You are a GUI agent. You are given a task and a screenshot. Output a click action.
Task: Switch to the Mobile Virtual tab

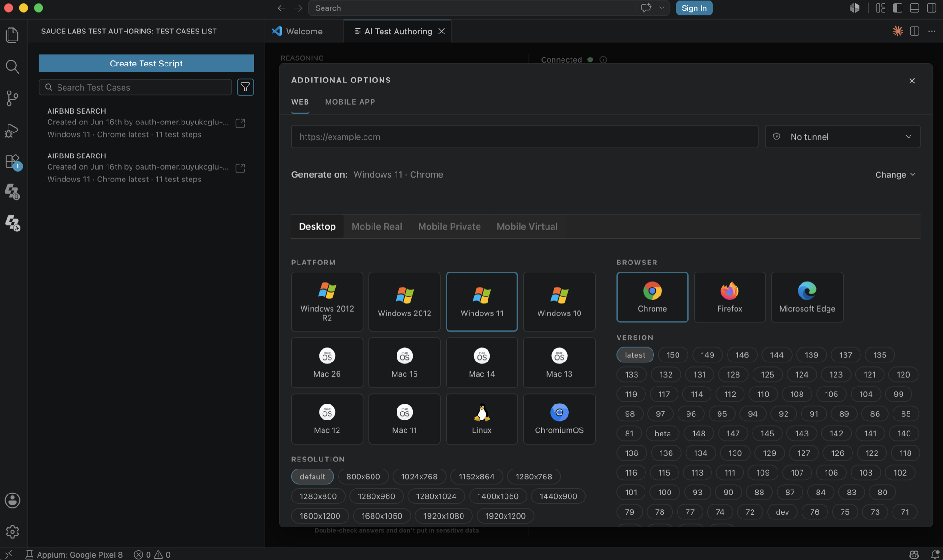click(x=527, y=226)
